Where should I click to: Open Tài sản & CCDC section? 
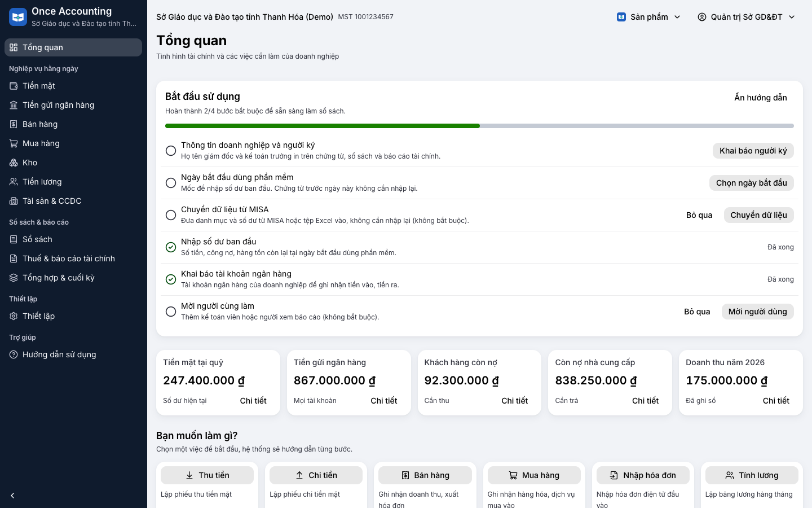(73, 201)
